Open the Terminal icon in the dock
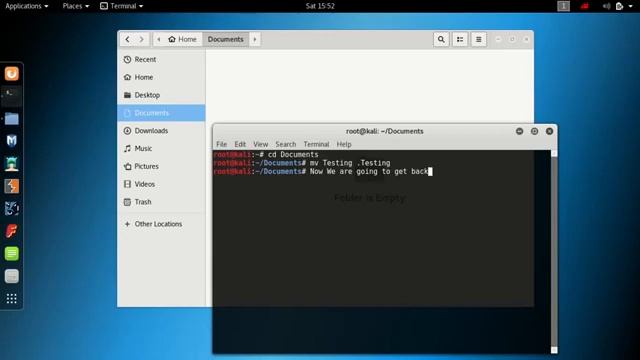The height and width of the screenshot is (360, 640). 12,96
